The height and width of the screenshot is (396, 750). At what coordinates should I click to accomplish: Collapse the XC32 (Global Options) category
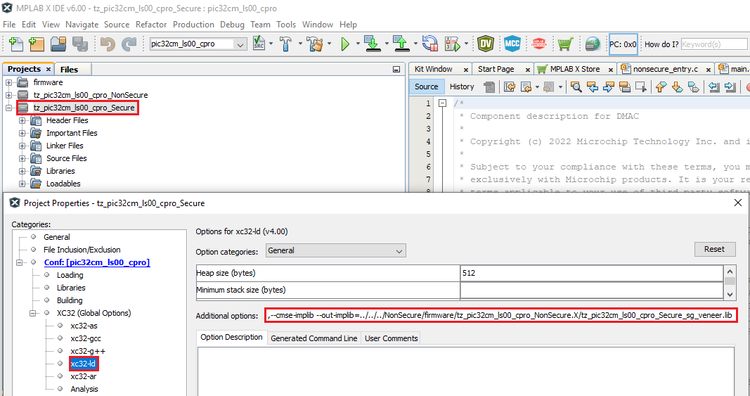tap(33, 313)
